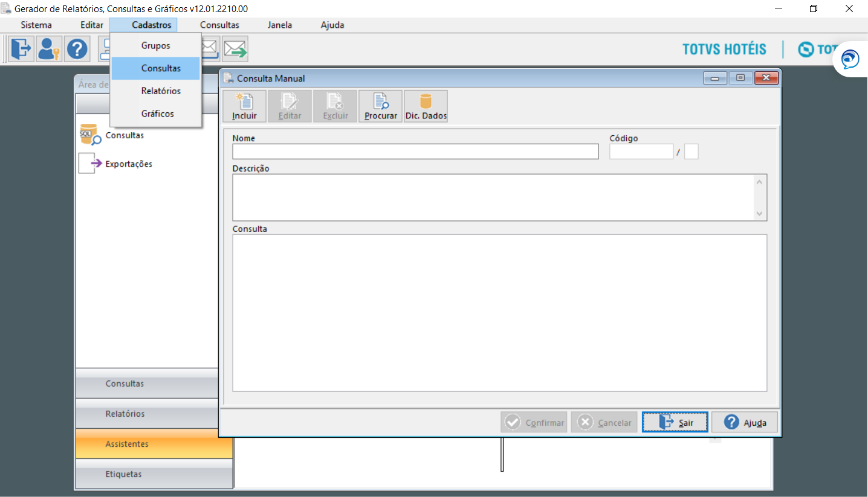Screen dimensions: 868x497
Task: Click the Cancelar button
Action: click(x=604, y=422)
